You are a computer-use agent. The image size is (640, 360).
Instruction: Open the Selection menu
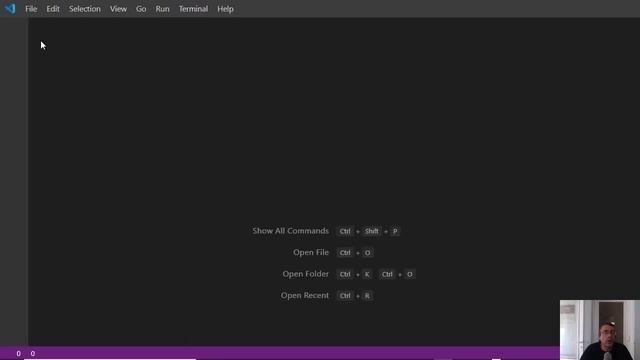[84, 9]
